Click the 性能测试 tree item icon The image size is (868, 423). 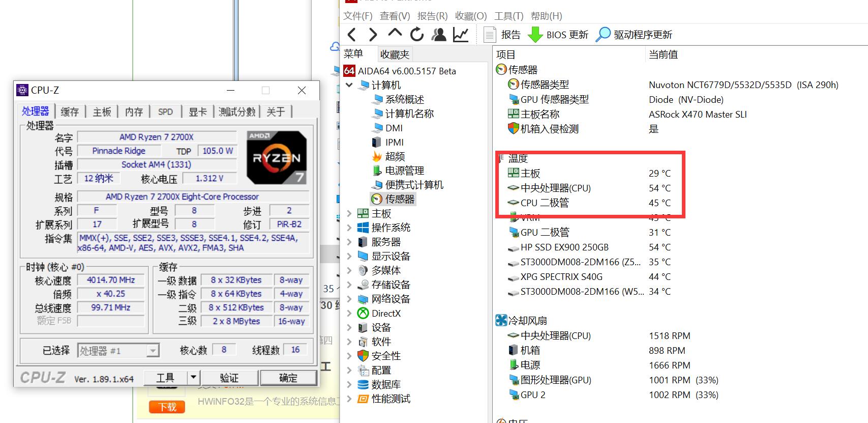[x=363, y=399]
